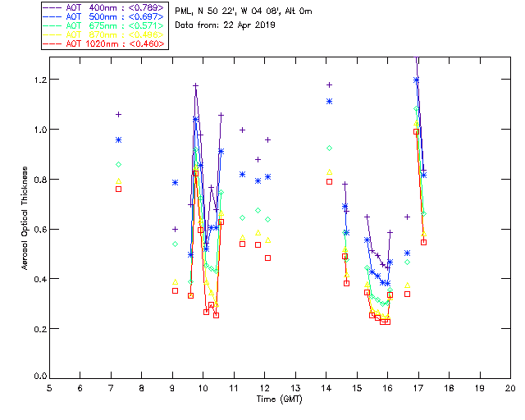This screenshot has height=420, width=525.
Task: Click the isolated purple plus marker just after time 7
Action: [118, 115]
